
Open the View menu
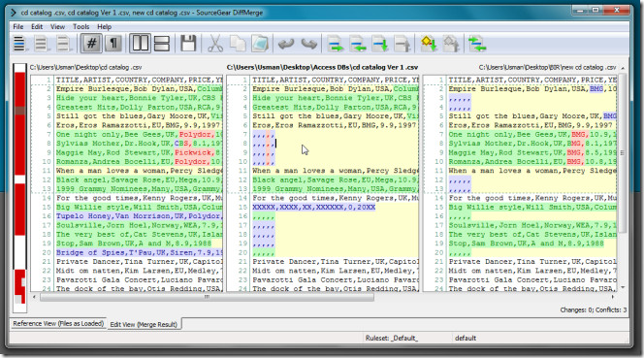pos(57,27)
